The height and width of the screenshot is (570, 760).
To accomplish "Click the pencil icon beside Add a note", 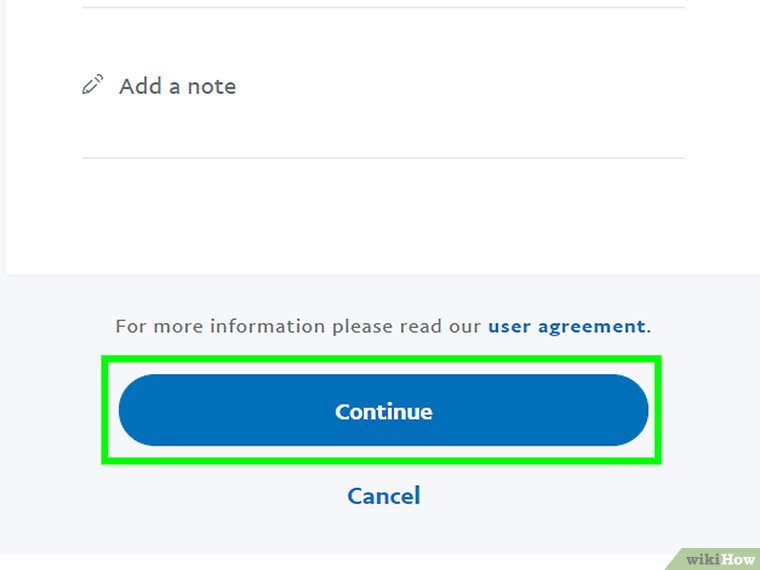I will [x=92, y=86].
